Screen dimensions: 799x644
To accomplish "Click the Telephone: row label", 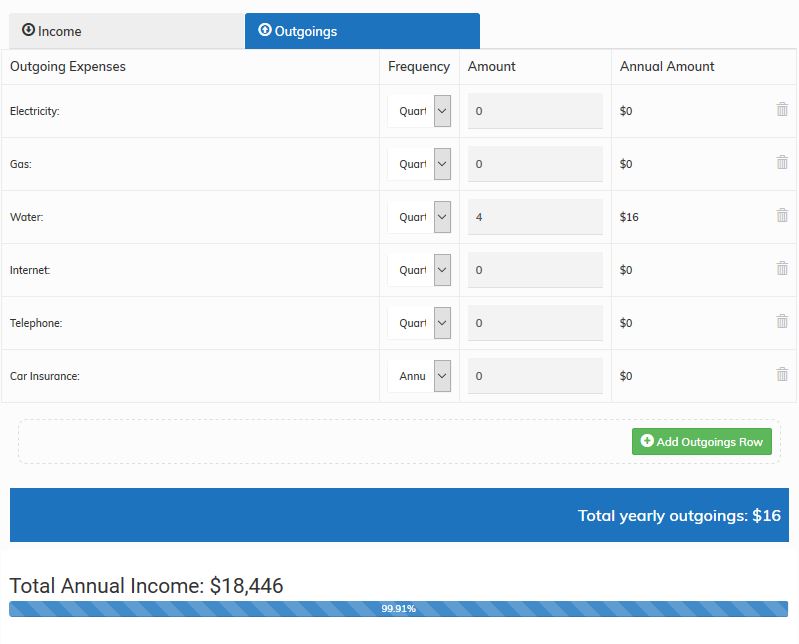I will pyautogui.click(x=36, y=323).
